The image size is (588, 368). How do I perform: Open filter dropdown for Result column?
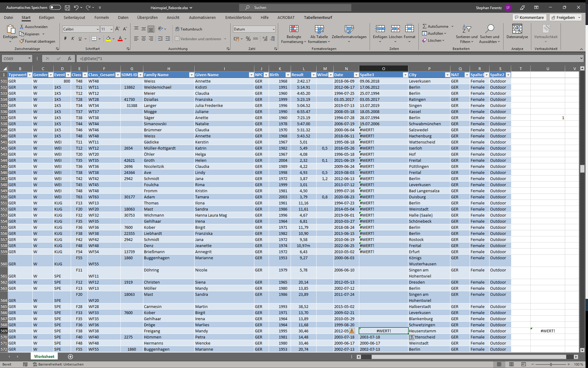pos(313,75)
